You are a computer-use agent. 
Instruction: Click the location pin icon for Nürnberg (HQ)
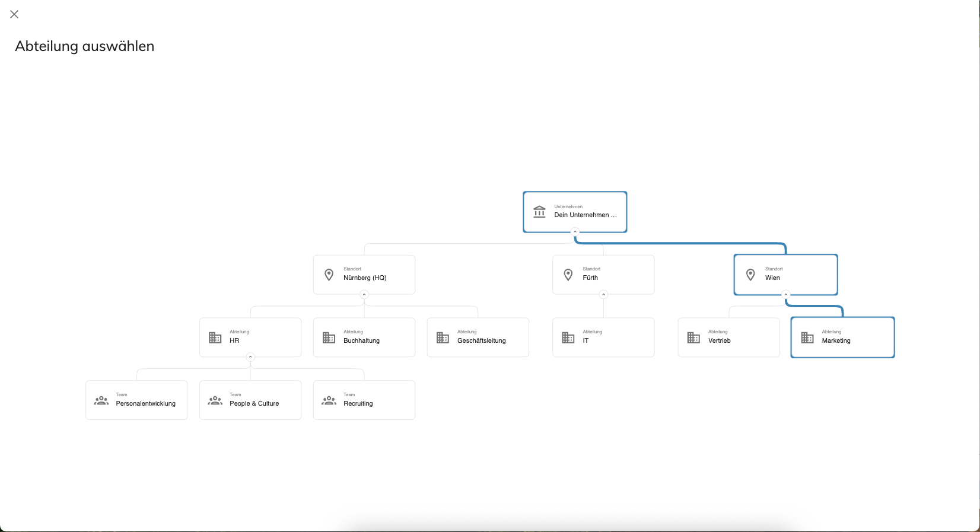click(x=329, y=275)
